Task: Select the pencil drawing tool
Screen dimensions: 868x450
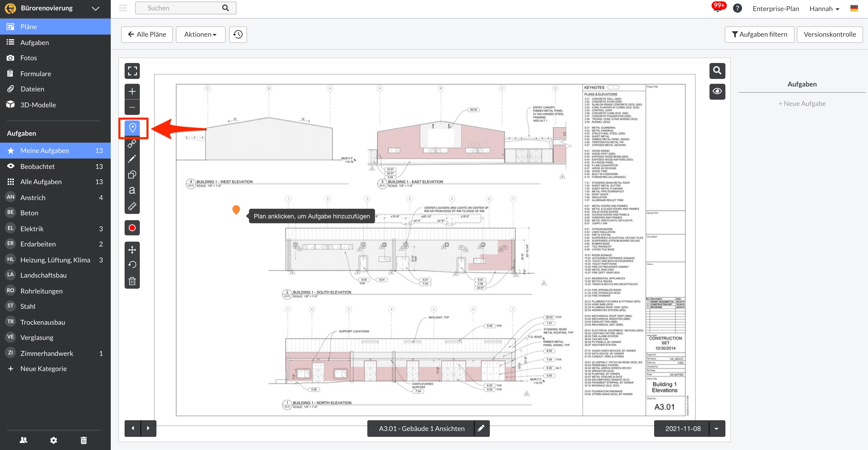Action: [132, 159]
